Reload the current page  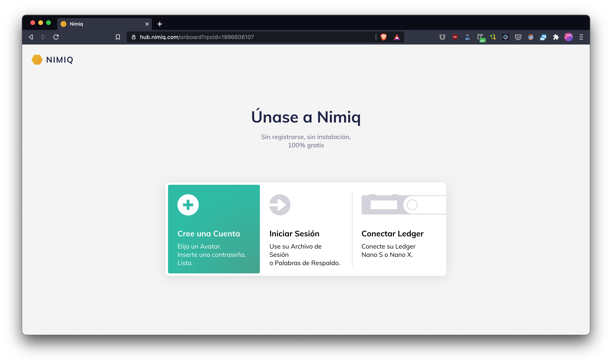pos(56,37)
